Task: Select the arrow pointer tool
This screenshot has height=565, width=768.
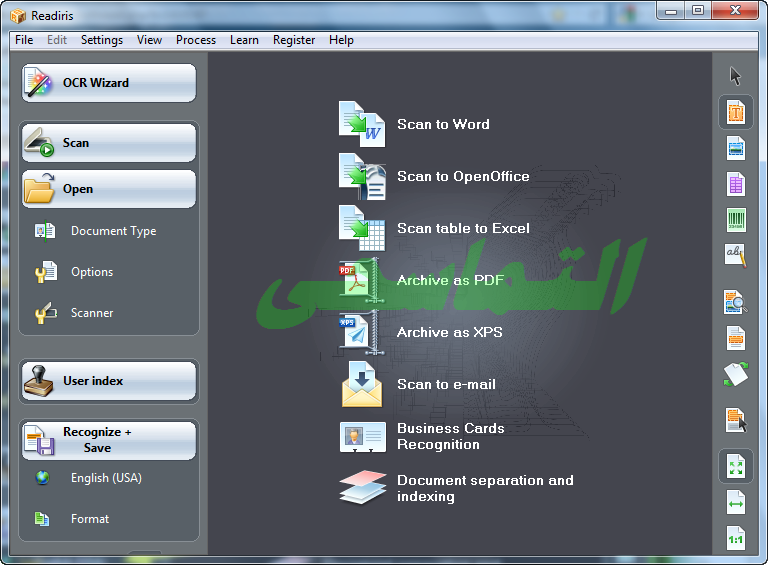Action: click(736, 76)
